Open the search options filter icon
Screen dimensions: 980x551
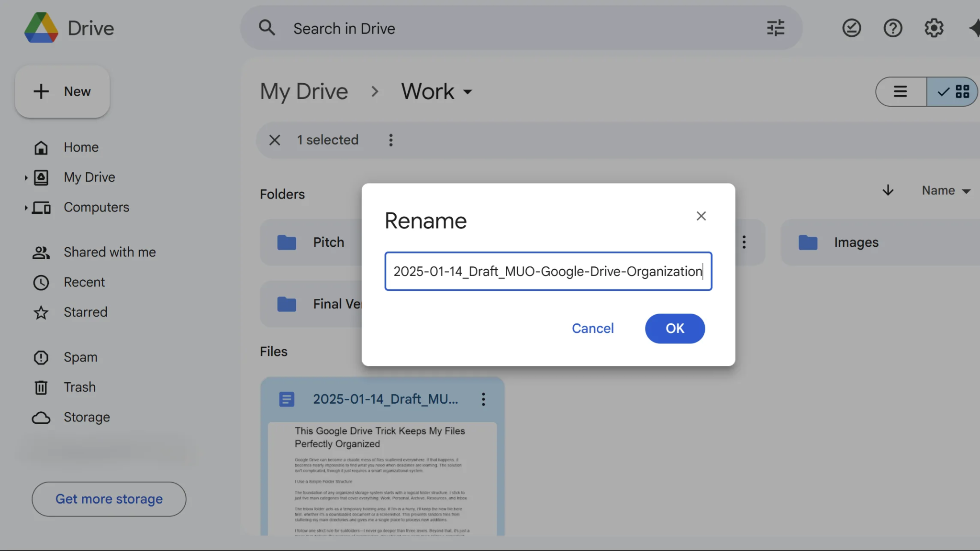[776, 28]
